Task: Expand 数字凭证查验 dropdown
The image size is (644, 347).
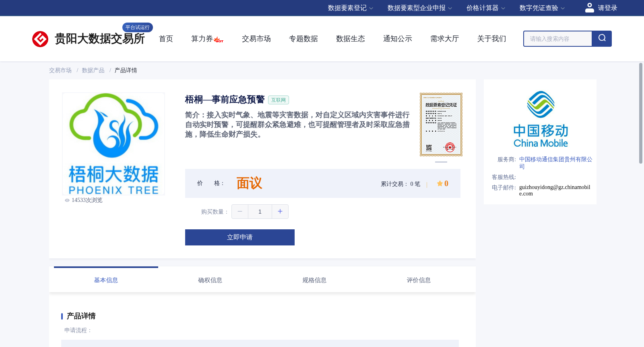Action: [x=542, y=8]
